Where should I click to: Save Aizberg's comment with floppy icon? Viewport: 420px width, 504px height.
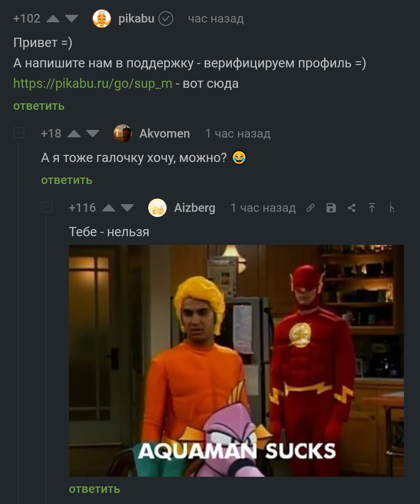[331, 208]
